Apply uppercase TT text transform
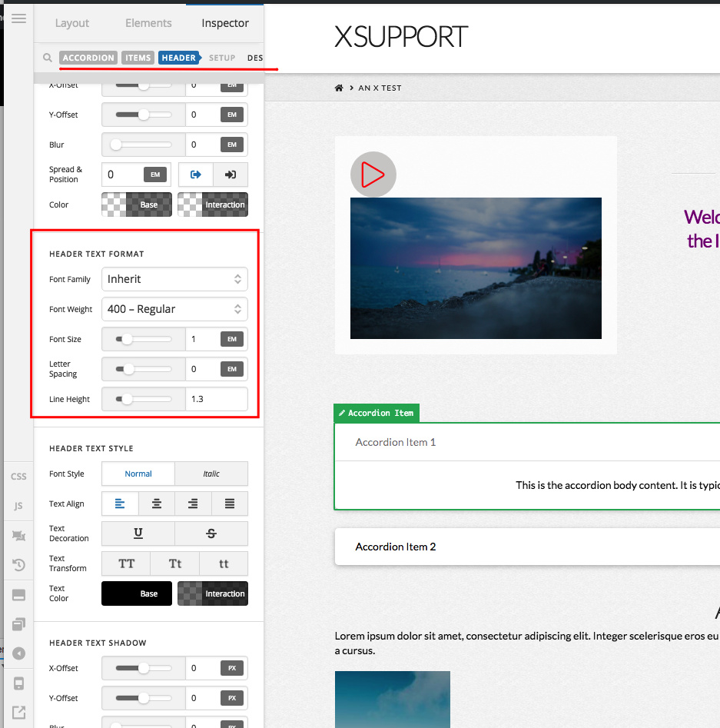720x728 pixels. tap(126, 563)
